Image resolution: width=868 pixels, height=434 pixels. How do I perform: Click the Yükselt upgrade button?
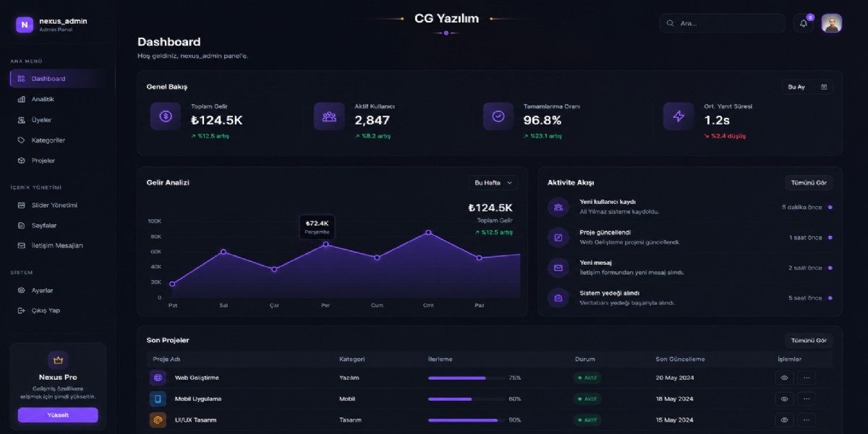(58, 415)
